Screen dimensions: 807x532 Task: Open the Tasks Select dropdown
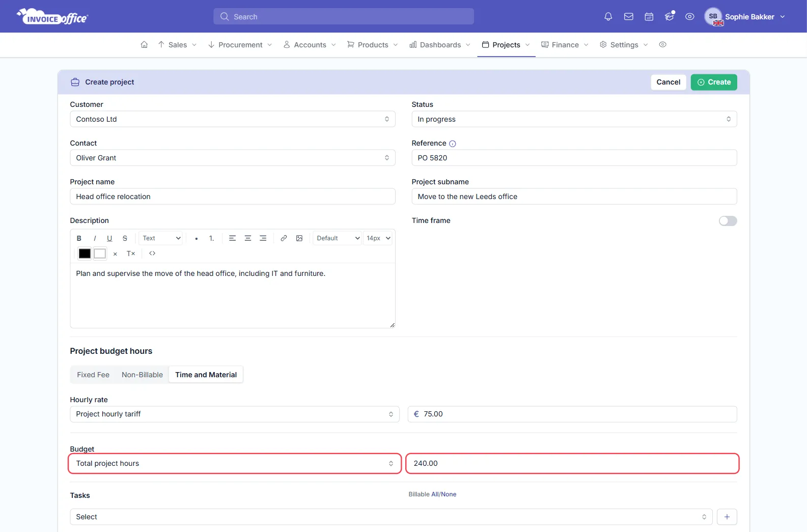coord(392,517)
